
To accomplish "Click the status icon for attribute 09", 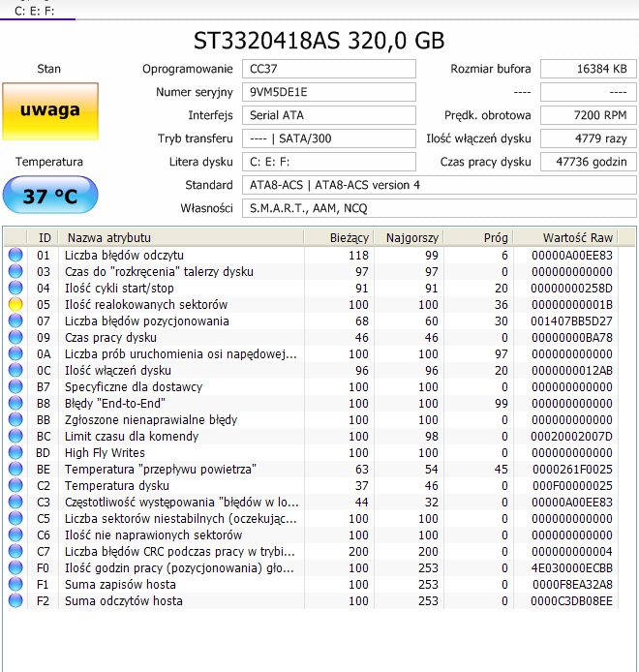I will 15,337.
